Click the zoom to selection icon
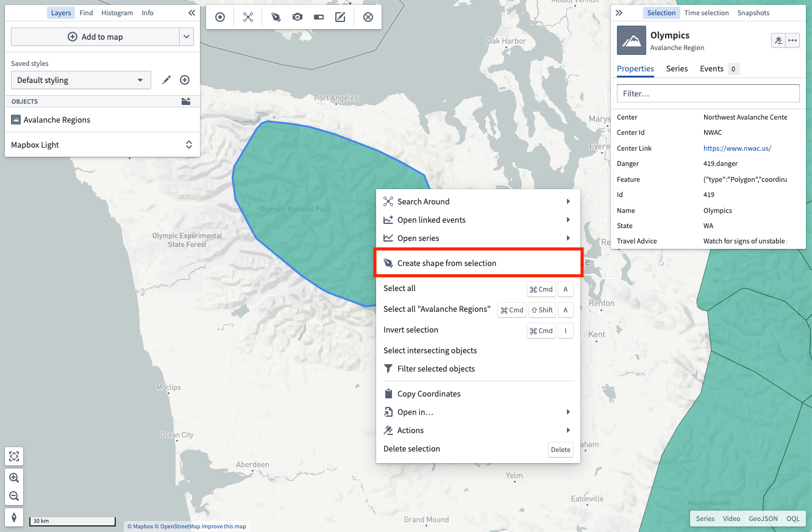 [14, 456]
